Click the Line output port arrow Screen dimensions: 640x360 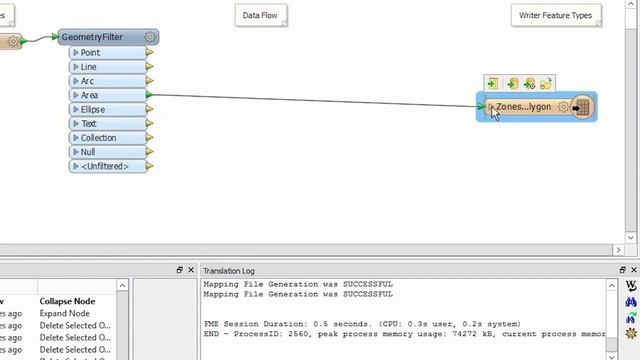pos(149,67)
